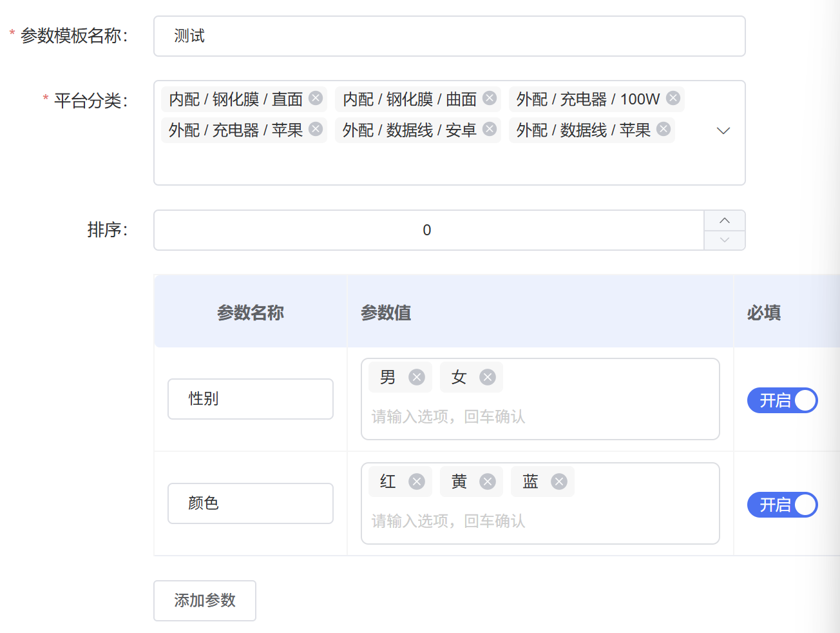Click the 排序 field label

point(108,229)
